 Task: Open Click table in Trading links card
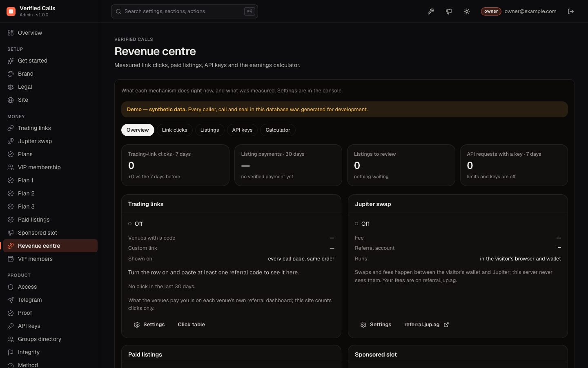(x=191, y=325)
